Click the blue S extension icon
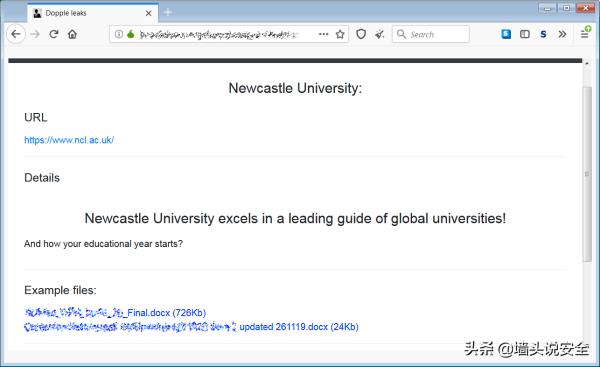 pyautogui.click(x=506, y=34)
